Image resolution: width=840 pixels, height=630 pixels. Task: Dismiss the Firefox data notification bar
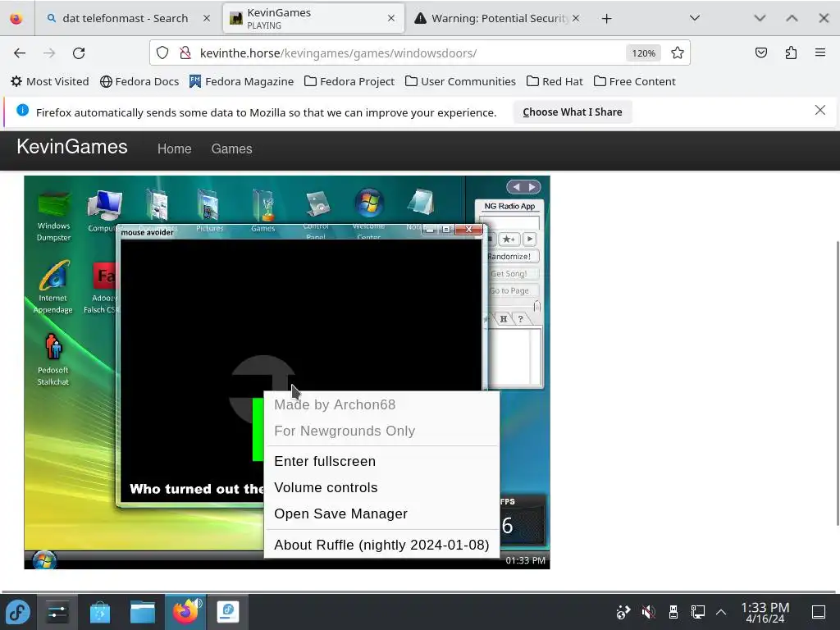click(820, 111)
